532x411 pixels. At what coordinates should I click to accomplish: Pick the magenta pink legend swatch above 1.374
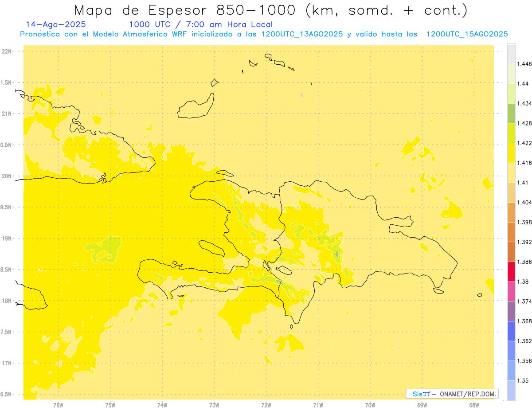click(511, 291)
